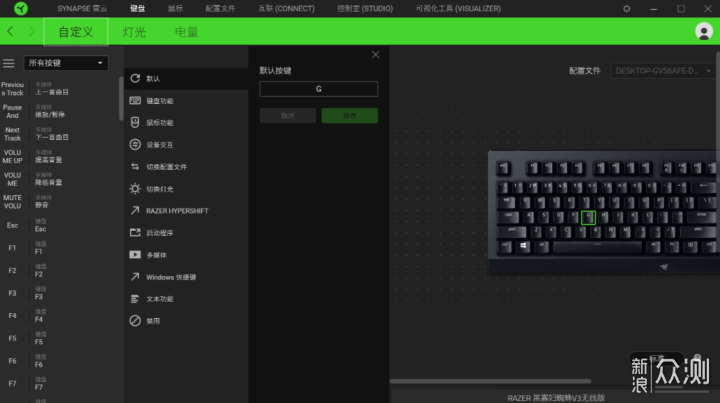Screen dimensions: 720x403
Task: Select the 禁用 disable icon
Action: pyautogui.click(x=135, y=321)
